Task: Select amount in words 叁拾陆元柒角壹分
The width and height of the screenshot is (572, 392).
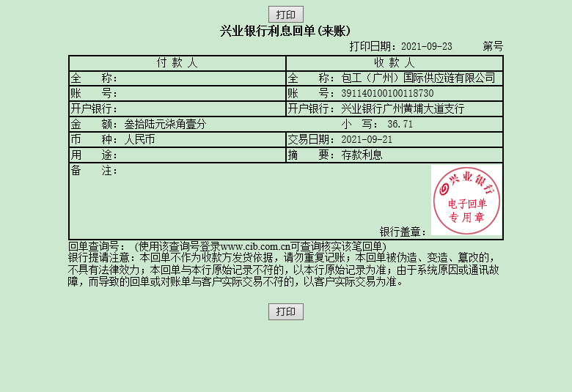Action: click(x=165, y=125)
